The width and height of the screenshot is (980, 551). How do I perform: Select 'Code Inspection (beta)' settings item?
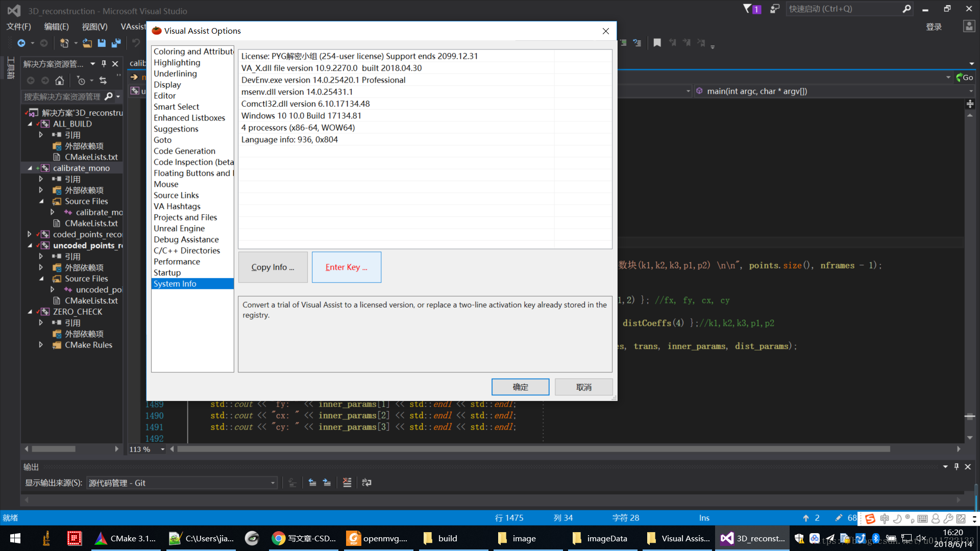194,161
